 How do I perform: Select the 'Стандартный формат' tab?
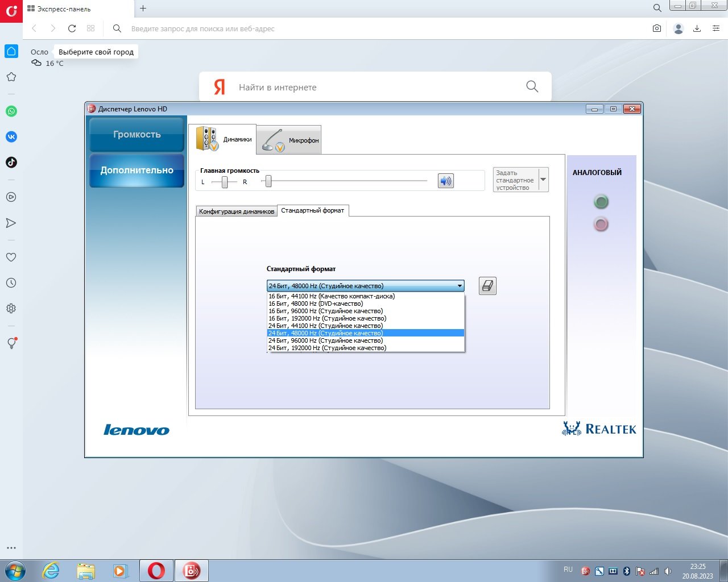[x=313, y=210]
